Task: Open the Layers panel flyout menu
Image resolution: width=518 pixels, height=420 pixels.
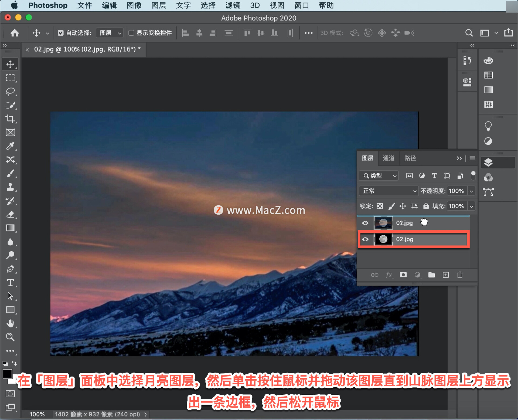Action: pos(472,158)
